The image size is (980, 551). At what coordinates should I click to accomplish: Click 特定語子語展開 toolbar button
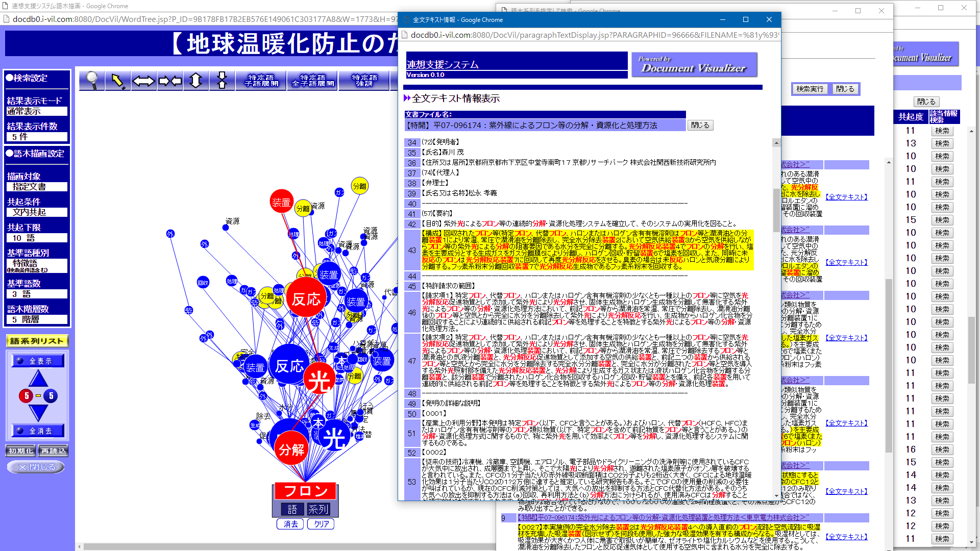click(261, 81)
